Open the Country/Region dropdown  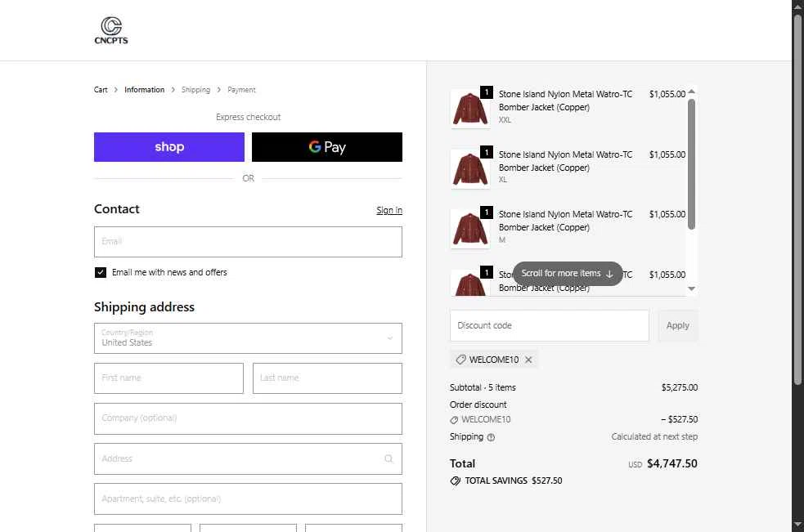248,338
